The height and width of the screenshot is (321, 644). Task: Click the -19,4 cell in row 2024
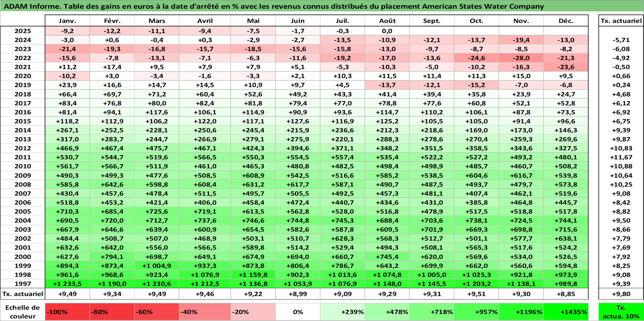coord(521,40)
